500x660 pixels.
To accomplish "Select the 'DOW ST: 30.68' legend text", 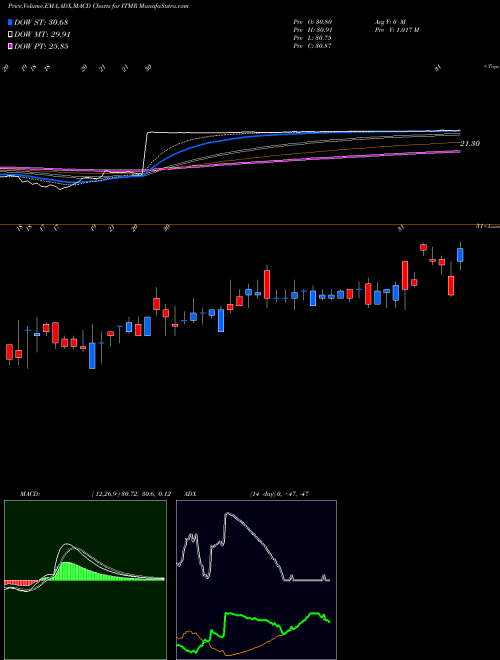I will point(41,22).
